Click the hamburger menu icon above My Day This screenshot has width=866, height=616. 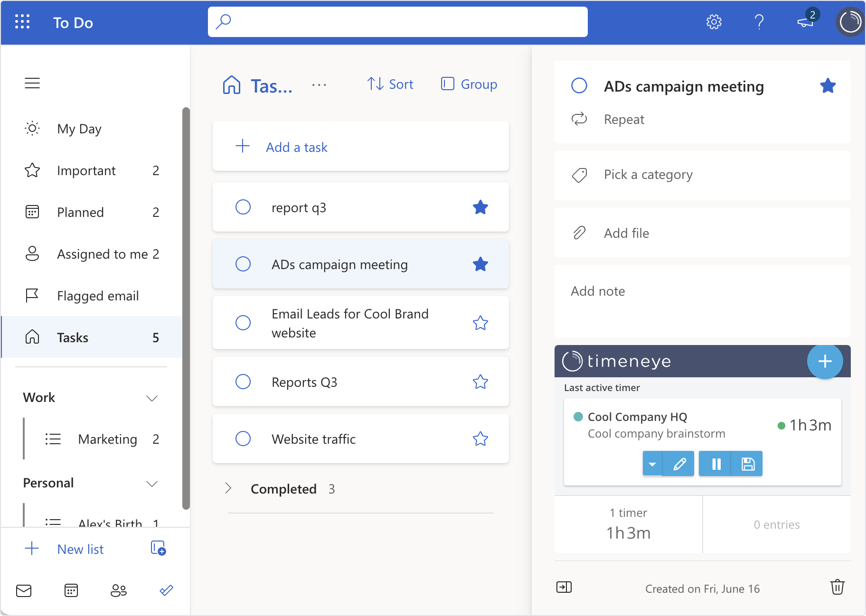click(x=32, y=83)
